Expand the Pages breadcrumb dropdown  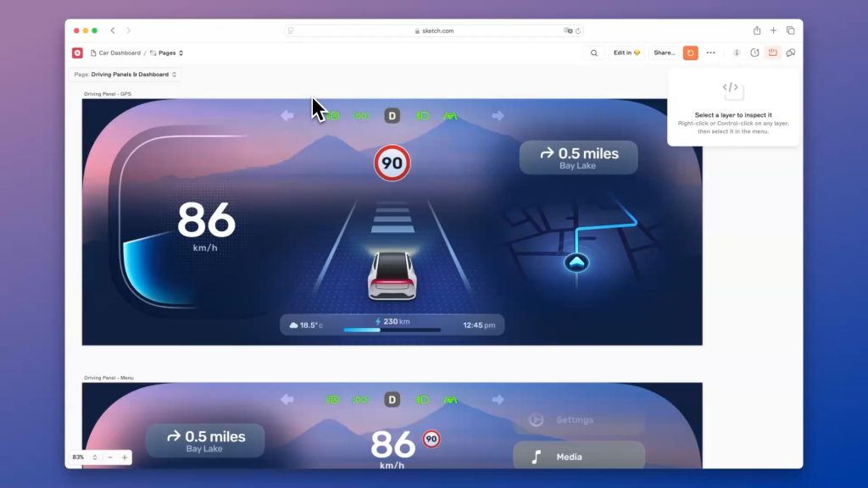tap(167, 53)
